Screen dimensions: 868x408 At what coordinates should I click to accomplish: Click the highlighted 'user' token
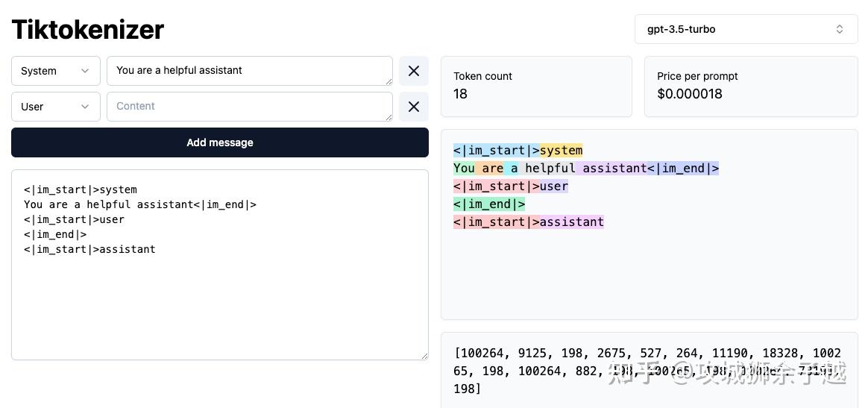click(x=554, y=186)
